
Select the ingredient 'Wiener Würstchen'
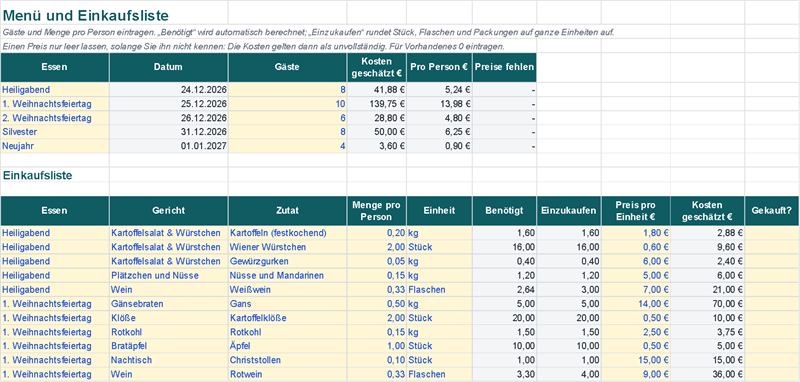(x=287, y=247)
